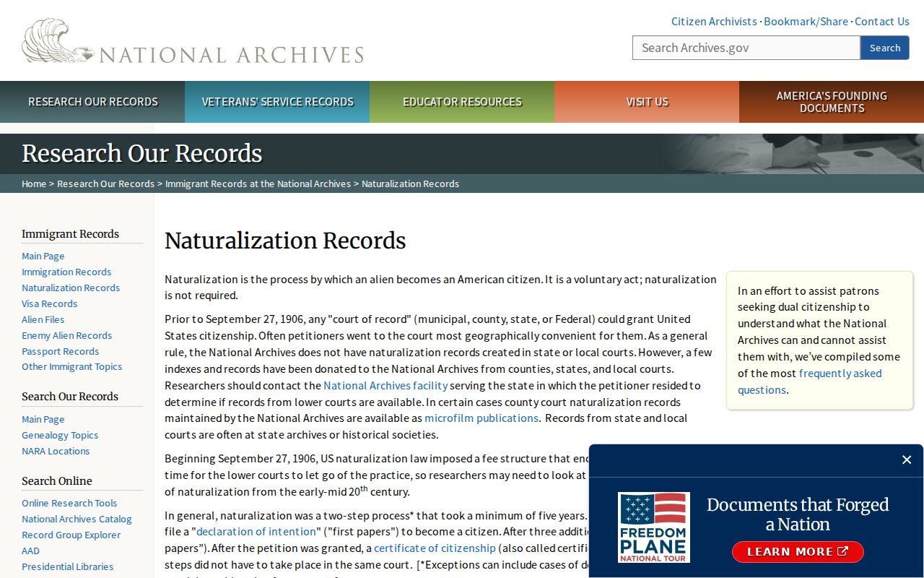Open the Educator Resources menu
The width and height of the screenshot is (924, 578).
point(462,102)
